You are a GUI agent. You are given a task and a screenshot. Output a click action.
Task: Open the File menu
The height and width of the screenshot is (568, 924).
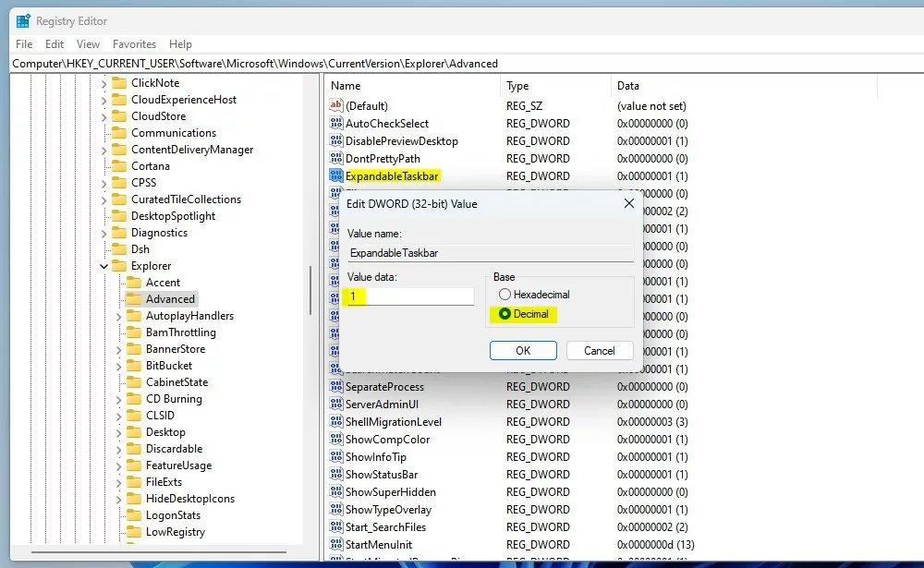tap(24, 44)
